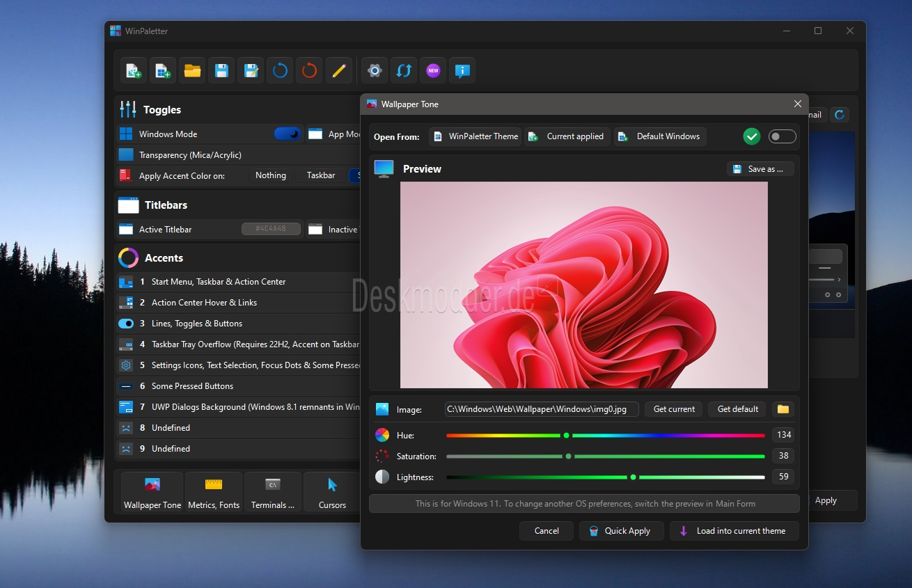Viewport: 912px width, 588px height.
Task: Adjust the Lightness slider
Action: click(x=606, y=477)
